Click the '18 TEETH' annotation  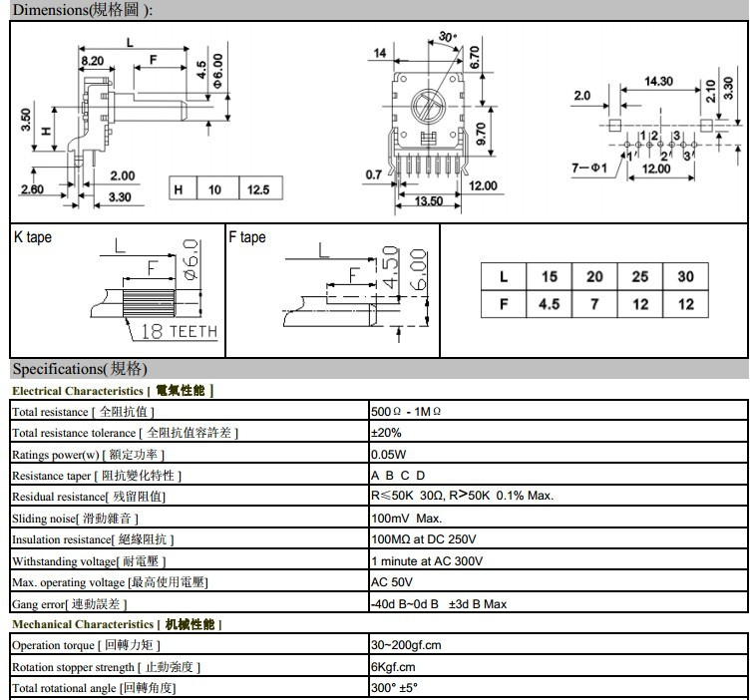coord(180,331)
